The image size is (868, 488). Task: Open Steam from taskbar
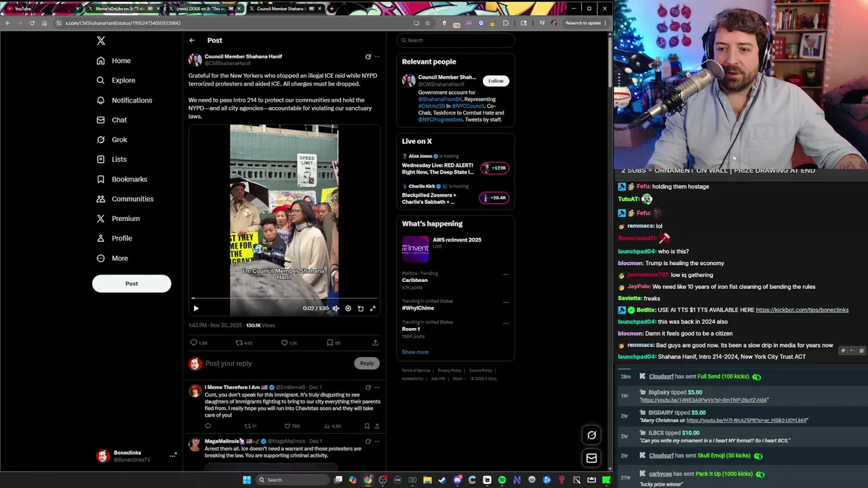coord(442,480)
